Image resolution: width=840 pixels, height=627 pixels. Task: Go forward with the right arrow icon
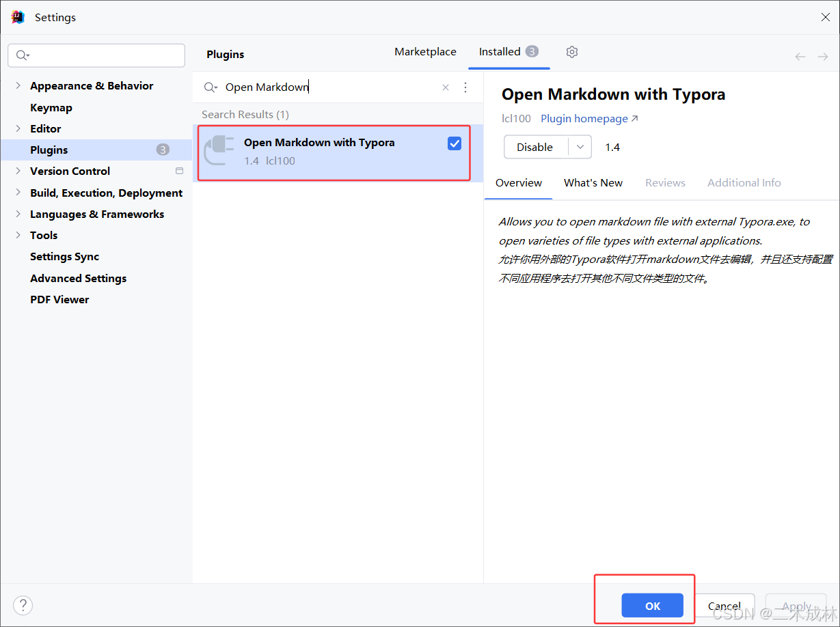pos(823,57)
